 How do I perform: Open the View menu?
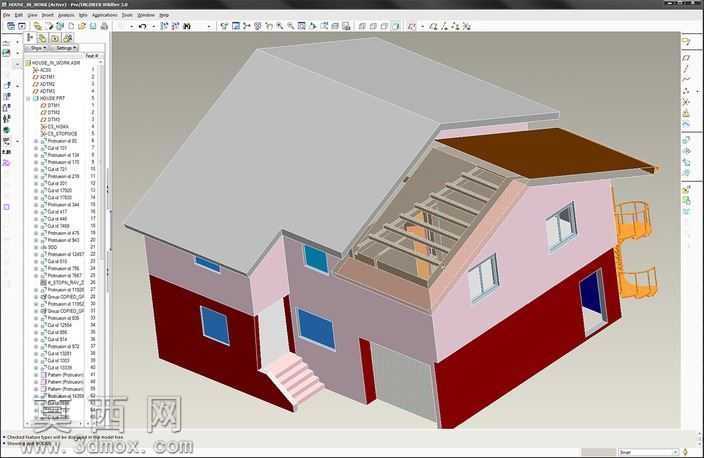32,15
